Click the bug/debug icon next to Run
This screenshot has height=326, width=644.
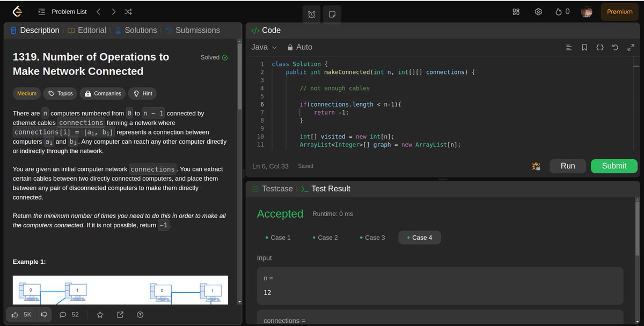click(536, 166)
